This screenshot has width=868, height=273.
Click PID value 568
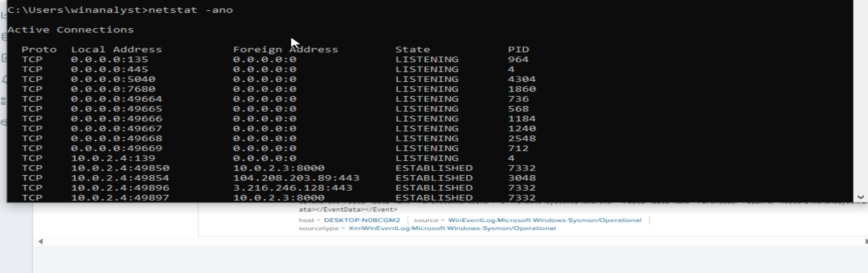(x=518, y=109)
